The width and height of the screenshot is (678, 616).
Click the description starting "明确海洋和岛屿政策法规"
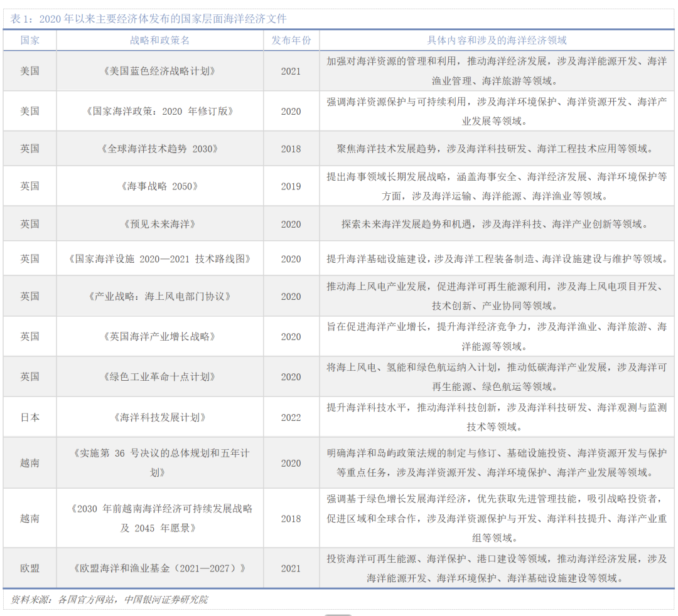(497, 463)
